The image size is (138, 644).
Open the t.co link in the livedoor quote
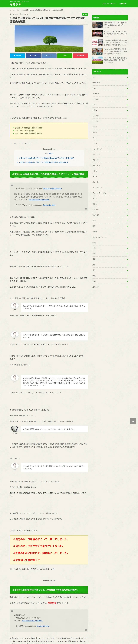[52, 188]
